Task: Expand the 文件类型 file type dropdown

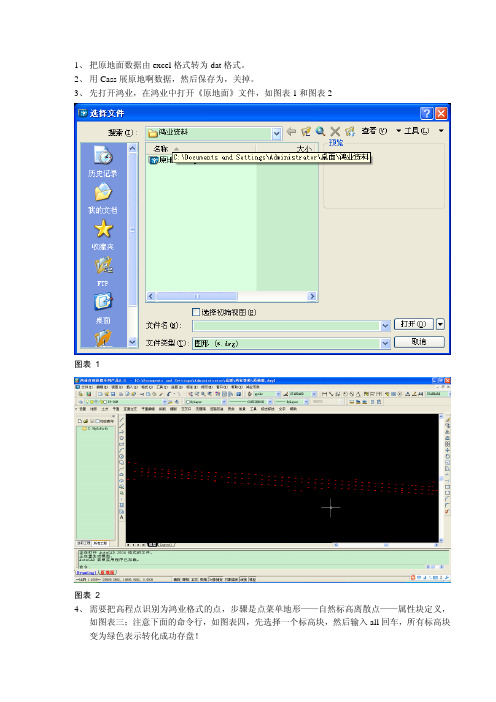Action: (x=385, y=343)
